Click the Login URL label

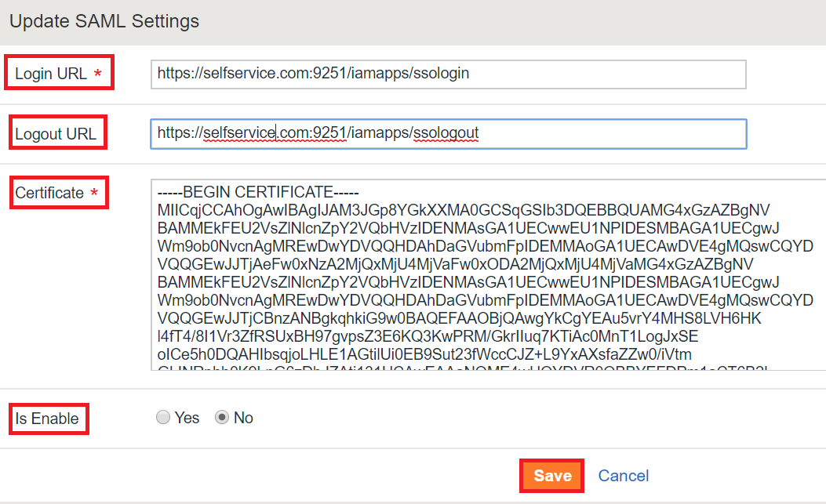coord(50,74)
